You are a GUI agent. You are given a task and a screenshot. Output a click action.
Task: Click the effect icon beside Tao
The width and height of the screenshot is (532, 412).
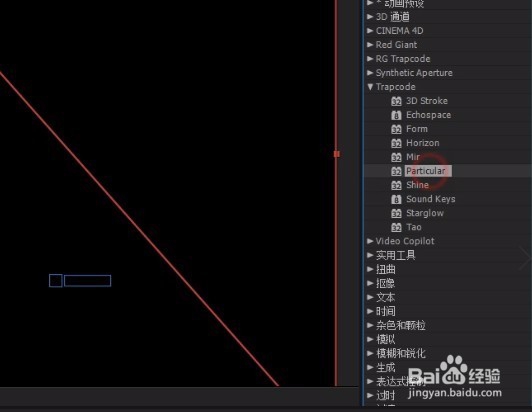396,227
